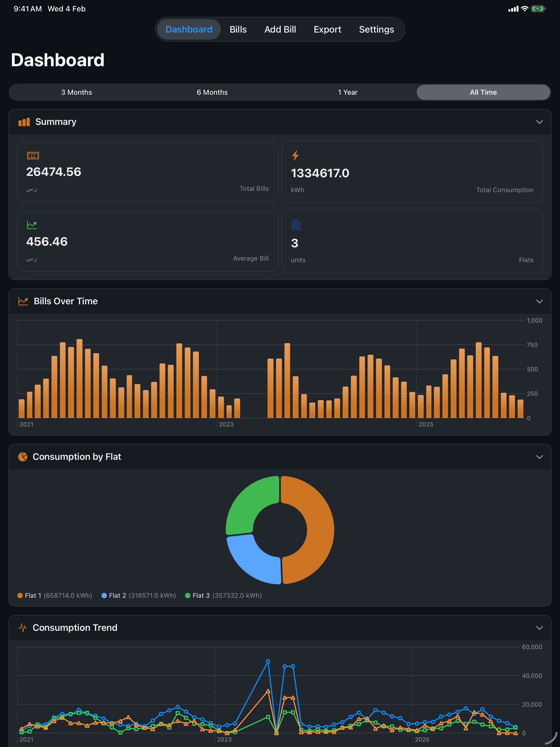Screen dimensions: 560x747
Task: Collapse the Consumption Trend chevron
Action: [x=539, y=628]
